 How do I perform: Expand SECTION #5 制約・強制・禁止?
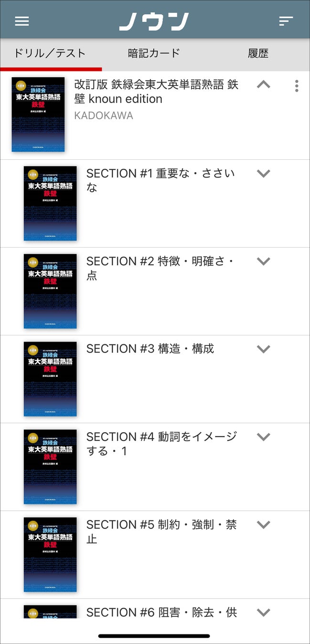pyautogui.click(x=264, y=524)
